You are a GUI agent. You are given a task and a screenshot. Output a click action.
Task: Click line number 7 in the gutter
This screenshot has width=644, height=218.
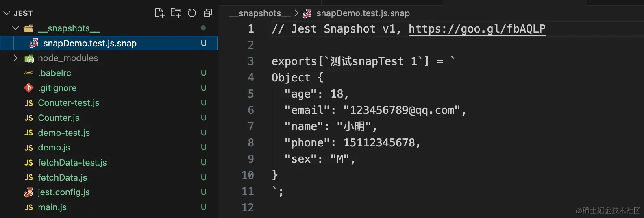(x=250, y=126)
